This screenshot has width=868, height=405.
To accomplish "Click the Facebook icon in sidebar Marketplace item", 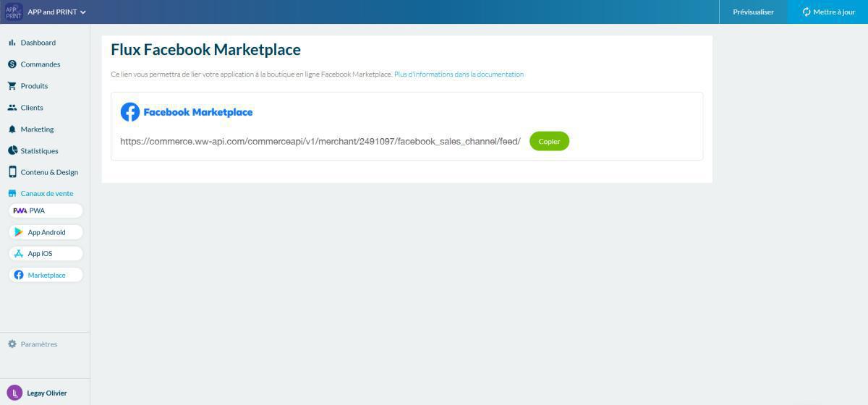I will coord(19,275).
